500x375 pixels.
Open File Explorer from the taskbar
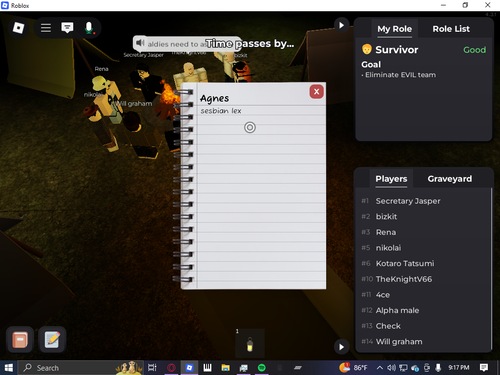(226, 368)
